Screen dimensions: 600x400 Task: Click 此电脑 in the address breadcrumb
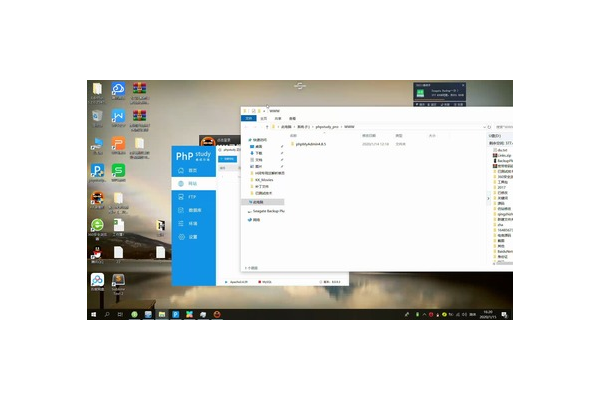coord(286,127)
